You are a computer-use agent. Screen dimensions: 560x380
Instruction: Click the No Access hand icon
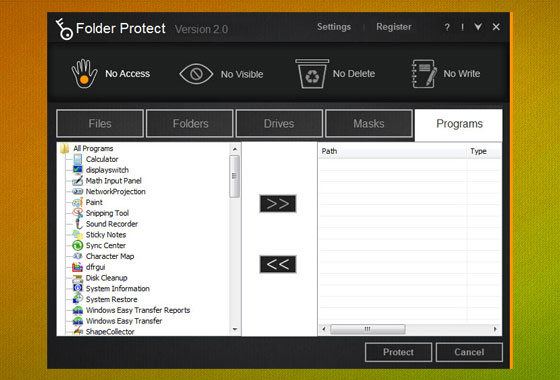[x=84, y=74]
